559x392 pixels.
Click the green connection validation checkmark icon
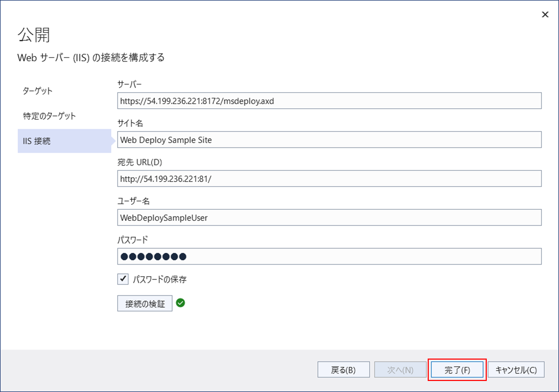click(180, 303)
